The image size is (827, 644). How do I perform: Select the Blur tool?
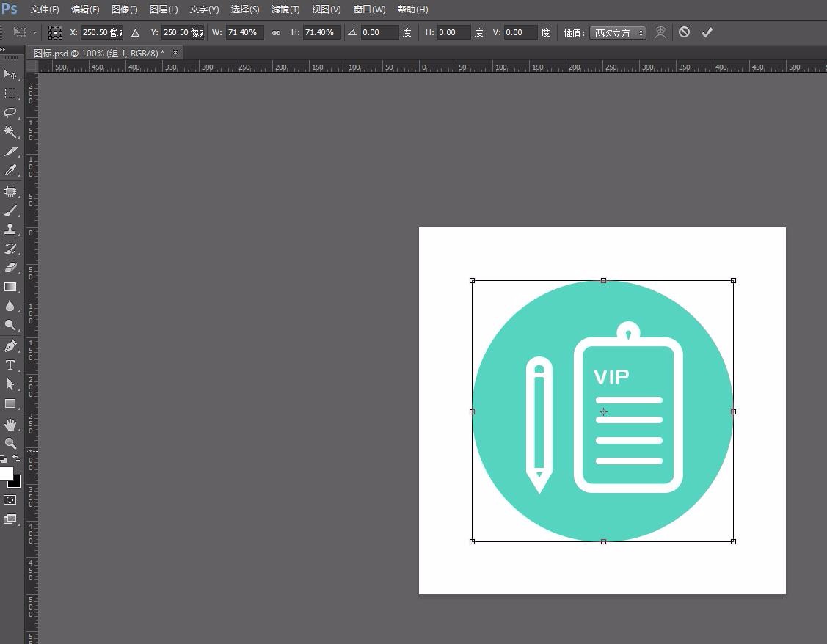point(10,306)
